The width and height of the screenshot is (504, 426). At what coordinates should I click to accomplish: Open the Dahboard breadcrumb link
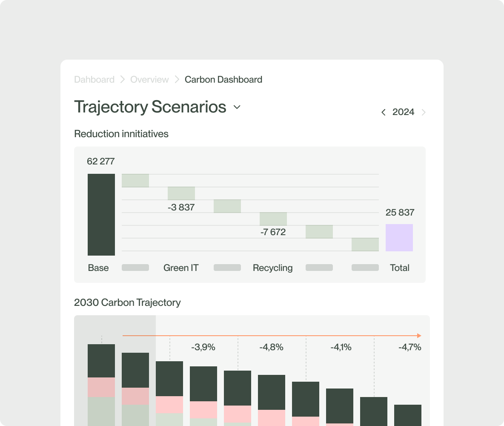point(94,80)
